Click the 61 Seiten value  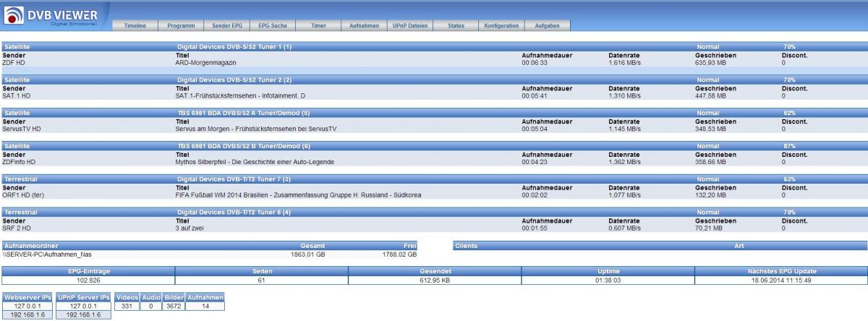point(261,279)
